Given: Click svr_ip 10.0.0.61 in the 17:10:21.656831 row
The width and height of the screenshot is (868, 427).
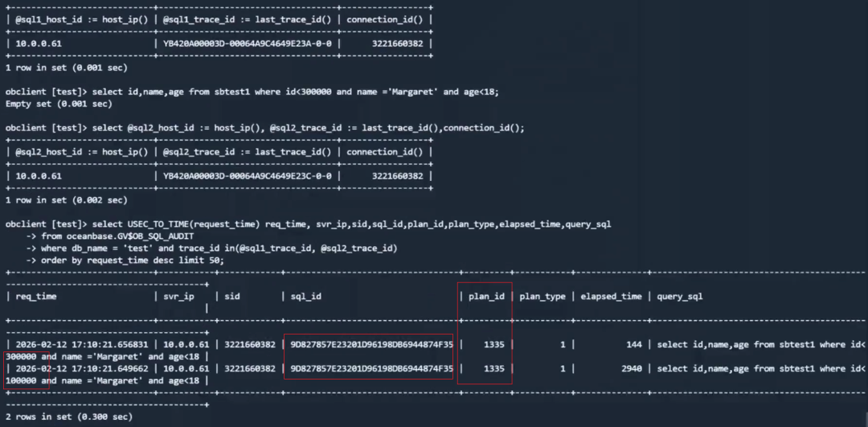Looking at the screenshot, I should (186, 344).
